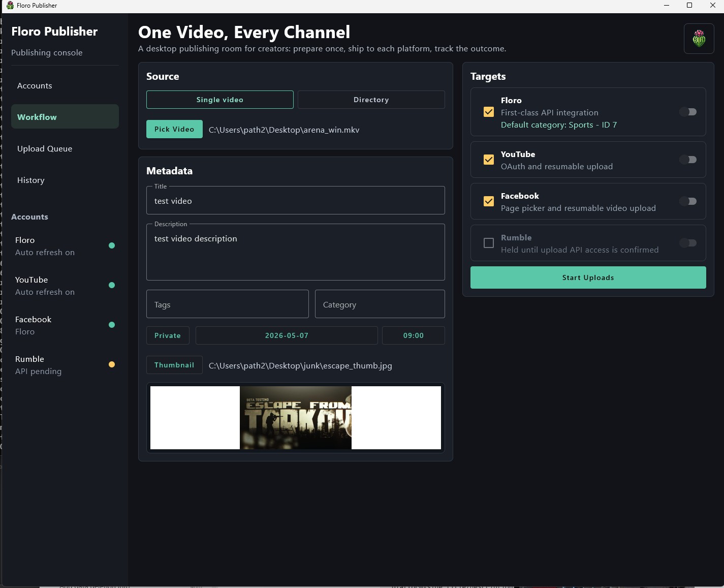724x588 pixels.
Task: Focus the Description text area
Action: 296,252
